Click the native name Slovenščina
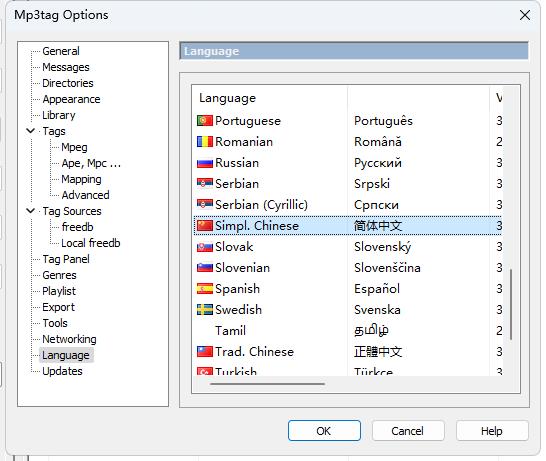The image size is (546, 461). (x=387, y=268)
